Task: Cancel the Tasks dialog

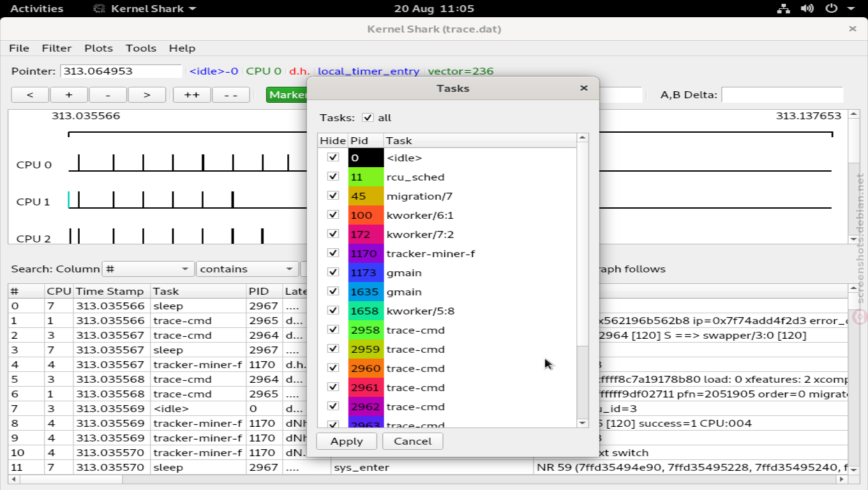Action: (412, 441)
